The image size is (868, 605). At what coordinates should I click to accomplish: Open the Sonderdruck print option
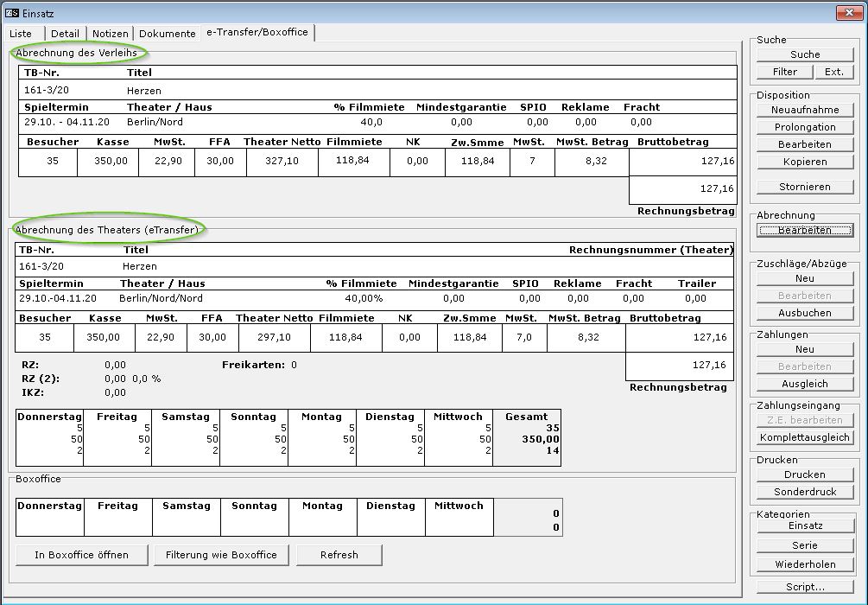[804, 492]
